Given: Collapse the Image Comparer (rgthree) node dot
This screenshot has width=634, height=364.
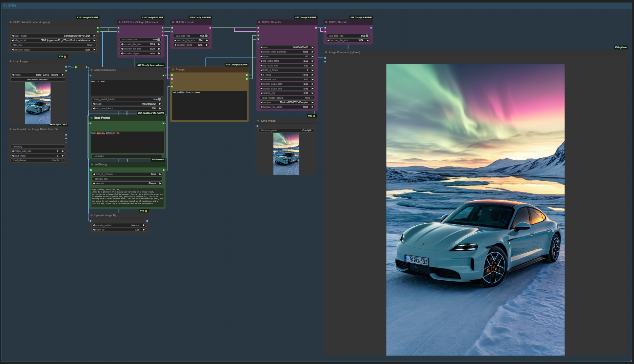Looking at the screenshot, I should point(326,53).
